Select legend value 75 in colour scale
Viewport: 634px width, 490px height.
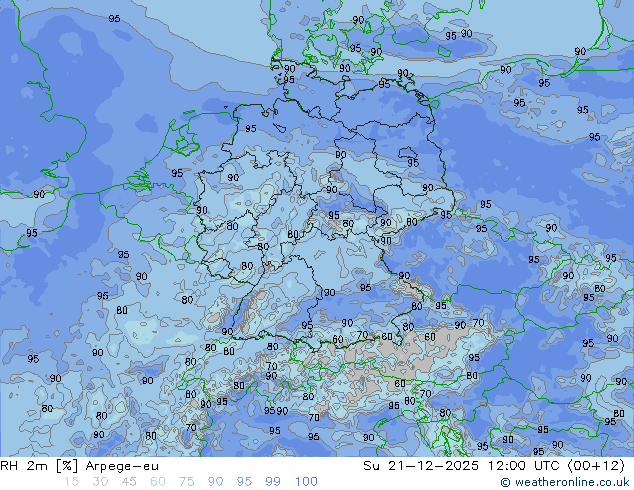click(186, 482)
